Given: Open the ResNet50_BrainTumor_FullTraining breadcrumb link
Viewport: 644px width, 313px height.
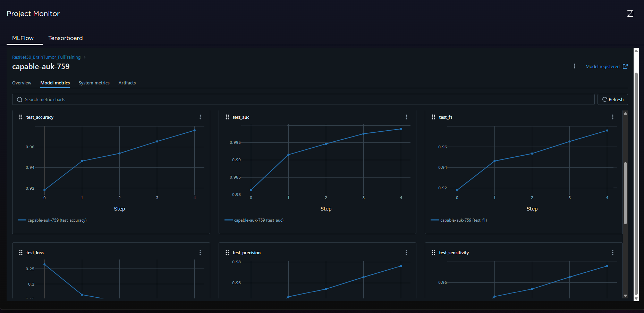Looking at the screenshot, I should [x=46, y=57].
